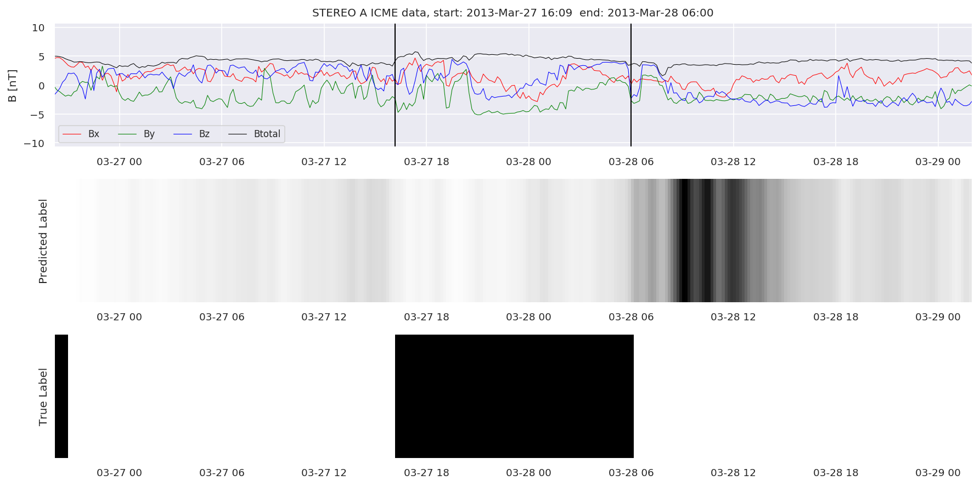The image size is (980, 486).
Task: Click the y-axis tick label '10'
Action: (x=38, y=27)
